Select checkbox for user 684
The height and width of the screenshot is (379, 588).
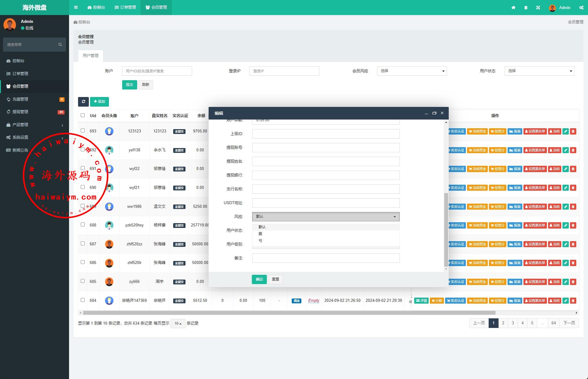point(83,300)
